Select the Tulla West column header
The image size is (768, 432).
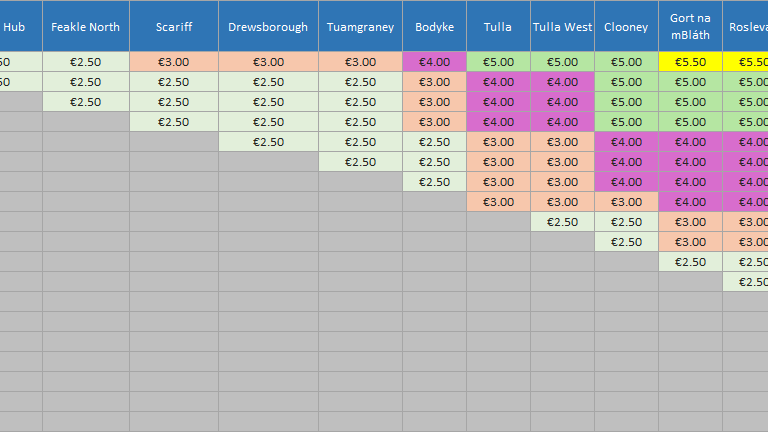(x=562, y=26)
